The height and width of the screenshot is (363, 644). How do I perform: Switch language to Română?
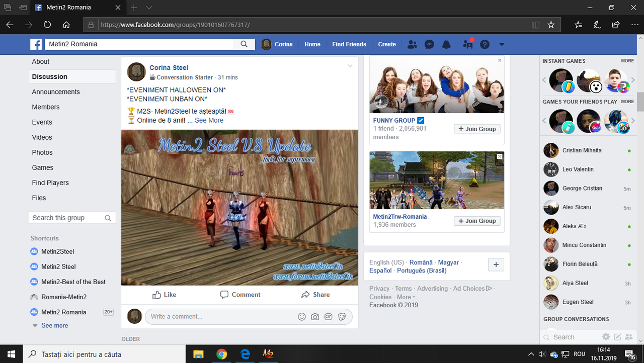tap(421, 262)
